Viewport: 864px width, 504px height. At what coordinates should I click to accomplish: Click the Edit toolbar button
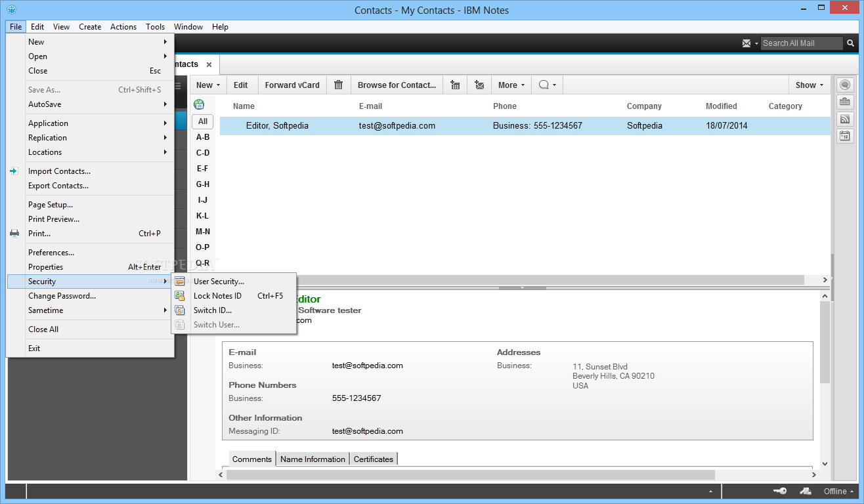click(x=241, y=85)
